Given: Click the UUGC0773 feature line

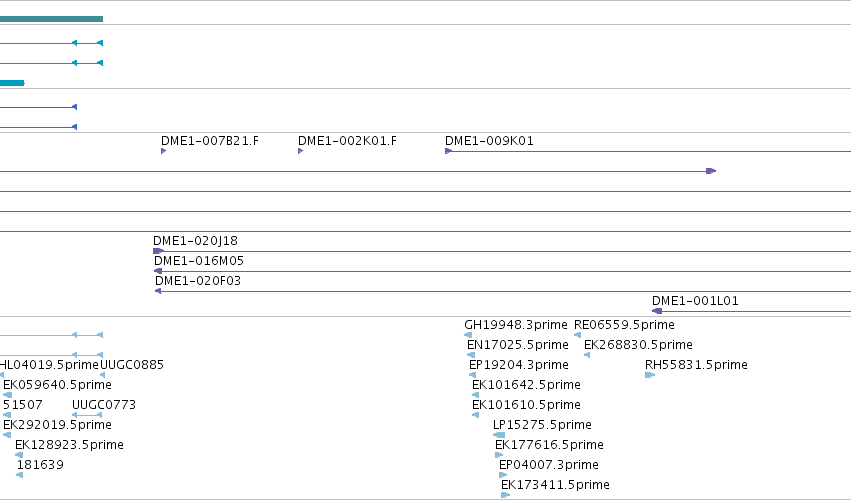Looking at the screenshot, I should 87,415.
